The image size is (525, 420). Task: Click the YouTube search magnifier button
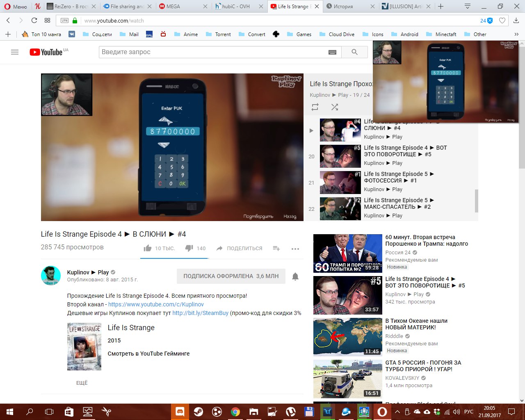354,52
